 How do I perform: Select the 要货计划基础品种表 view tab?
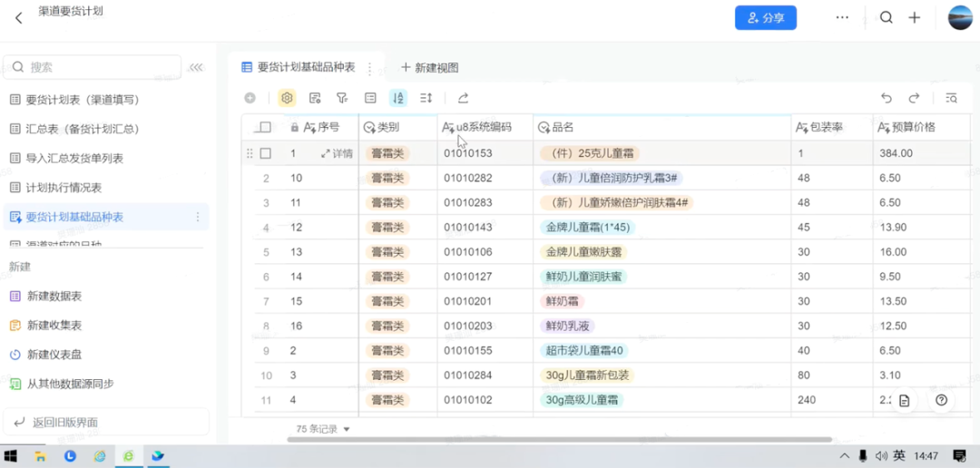point(299,67)
